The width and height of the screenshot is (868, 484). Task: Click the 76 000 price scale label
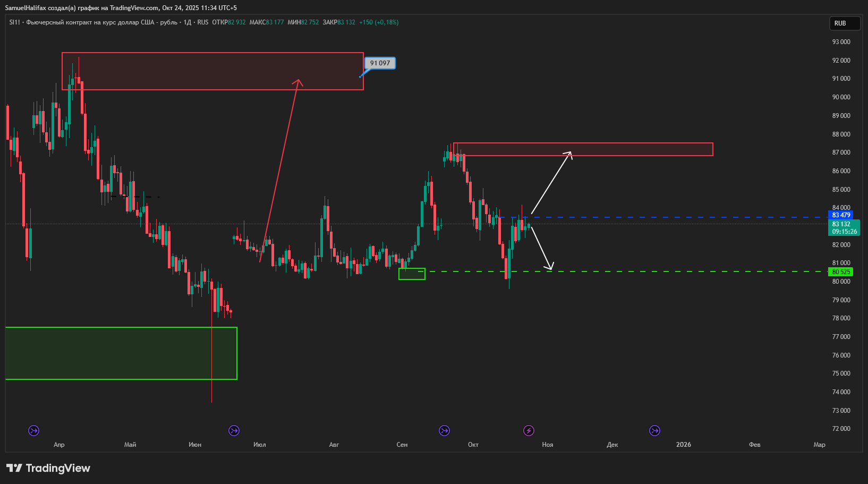841,355
